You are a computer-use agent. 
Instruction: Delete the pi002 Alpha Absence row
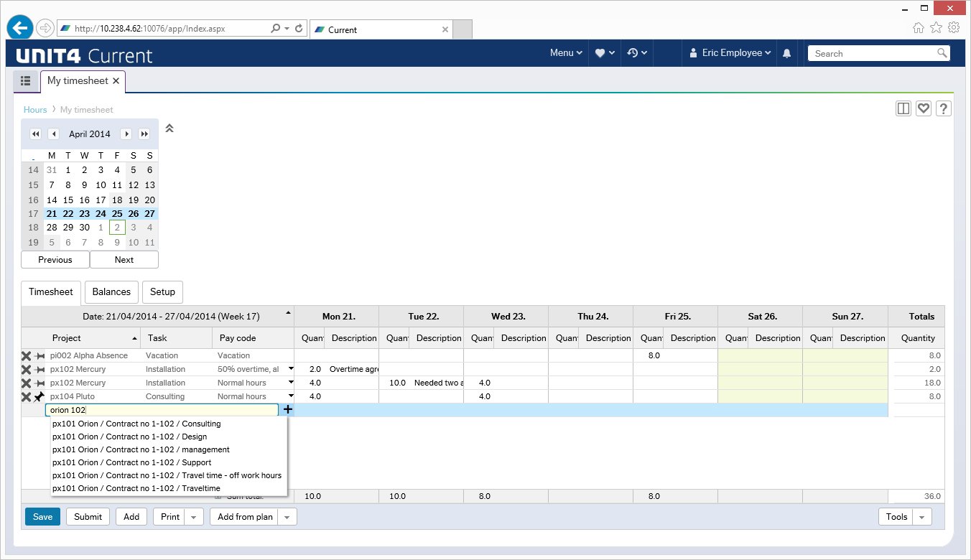pyautogui.click(x=27, y=355)
